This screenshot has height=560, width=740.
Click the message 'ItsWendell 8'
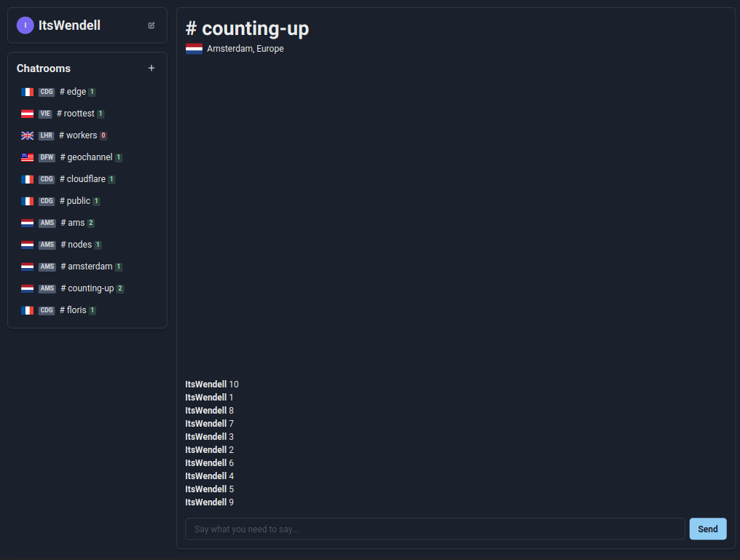point(210,411)
